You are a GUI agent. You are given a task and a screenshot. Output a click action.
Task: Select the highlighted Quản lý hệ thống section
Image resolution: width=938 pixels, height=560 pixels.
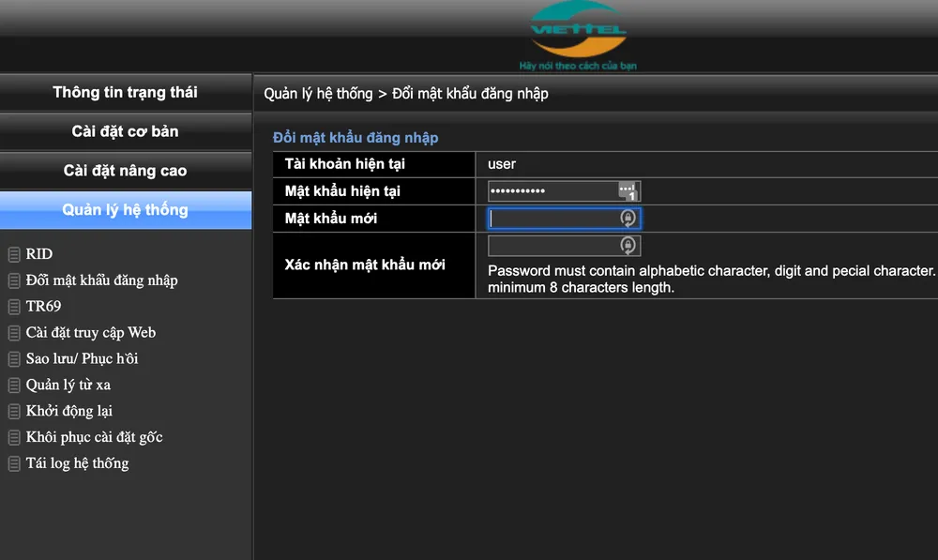125,209
